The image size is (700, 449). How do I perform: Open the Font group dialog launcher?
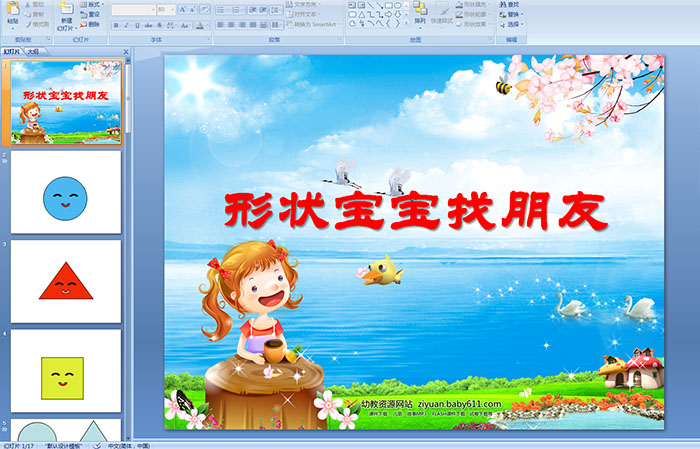pos(208,40)
